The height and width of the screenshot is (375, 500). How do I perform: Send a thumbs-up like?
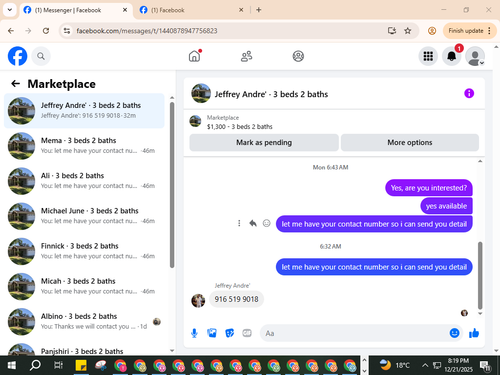(474, 333)
